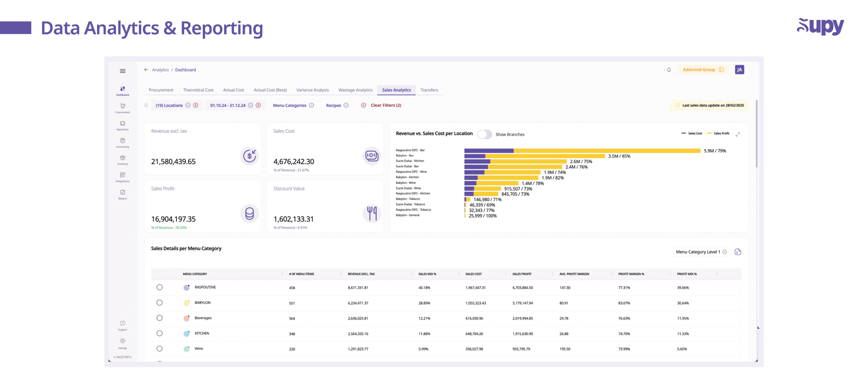Open Integrations from the sidebar
868x383 pixels.
[122, 177]
